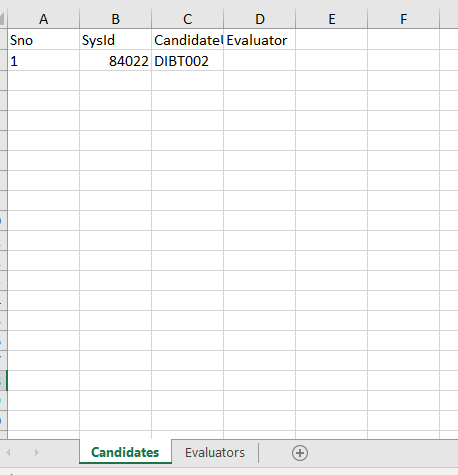The image size is (458, 475).
Task: Select column C header
Action: tap(187, 19)
